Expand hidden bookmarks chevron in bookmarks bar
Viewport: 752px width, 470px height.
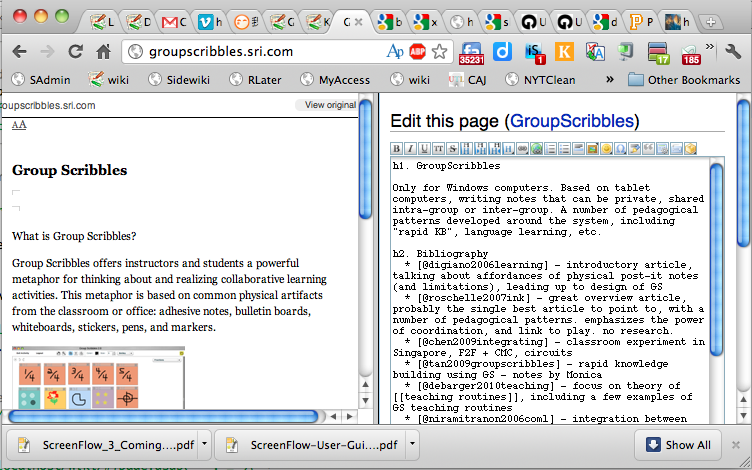pos(610,79)
